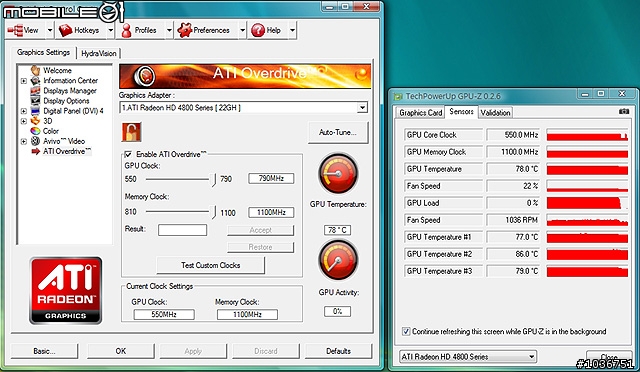Open the Hotkeys dropdown arrow

point(111,30)
